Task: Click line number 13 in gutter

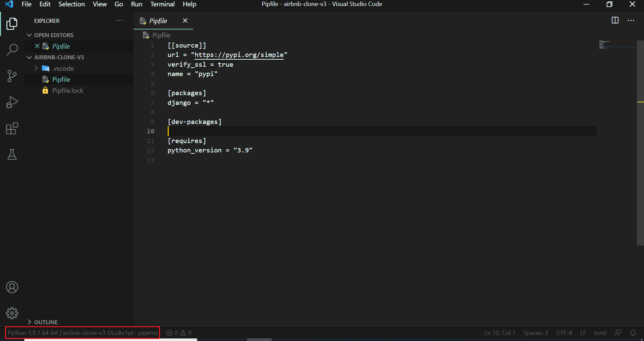Action: [151, 160]
